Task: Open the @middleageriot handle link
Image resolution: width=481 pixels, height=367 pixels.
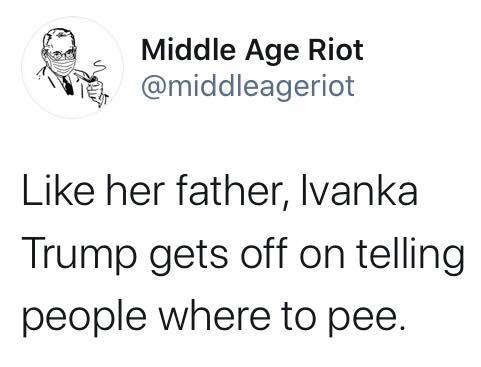Action: click(248, 87)
